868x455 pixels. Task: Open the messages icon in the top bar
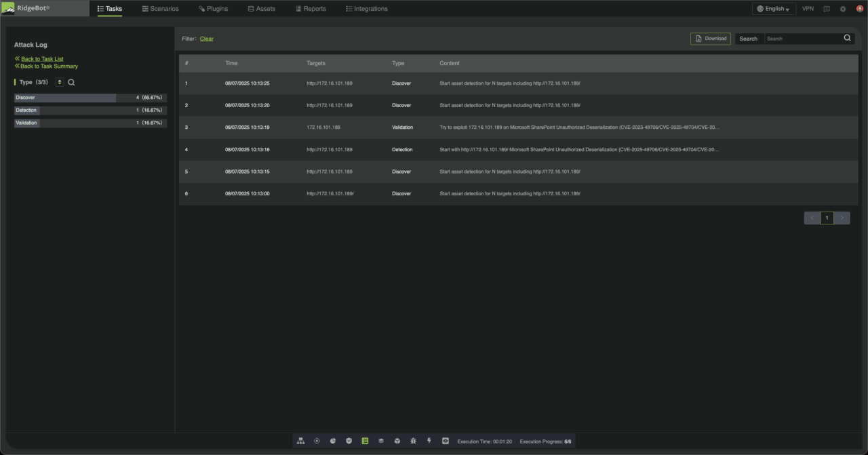tap(826, 8)
